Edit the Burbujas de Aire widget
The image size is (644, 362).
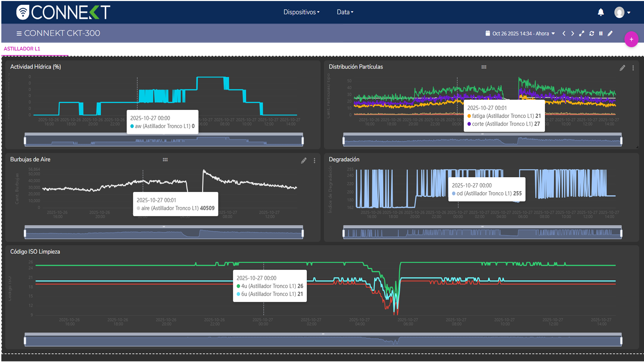[x=304, y=161]
